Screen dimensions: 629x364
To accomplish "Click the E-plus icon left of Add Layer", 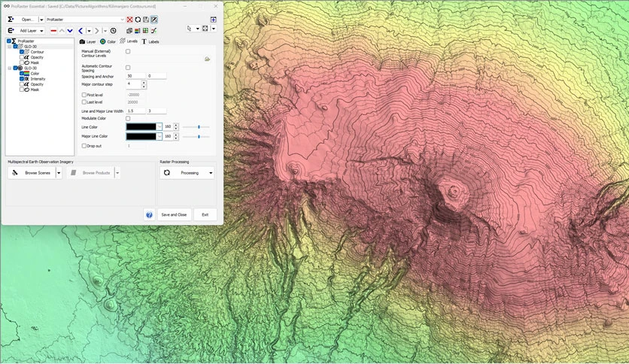I will tap(11, 31).
